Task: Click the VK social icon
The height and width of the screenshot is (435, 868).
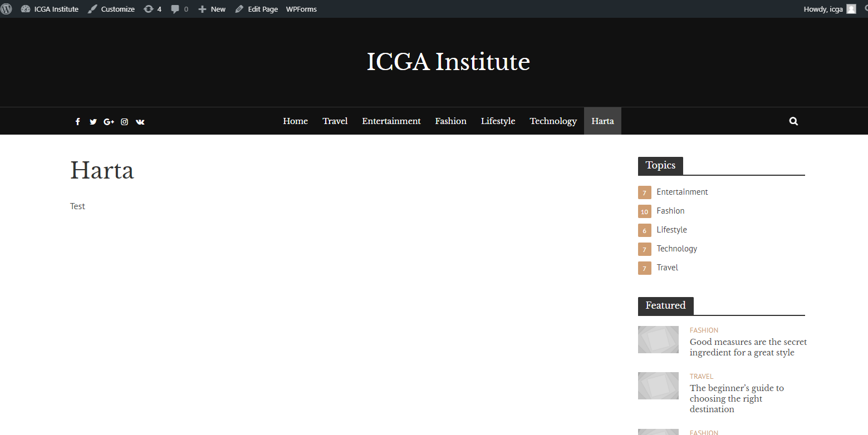Action: coord(140,122)
